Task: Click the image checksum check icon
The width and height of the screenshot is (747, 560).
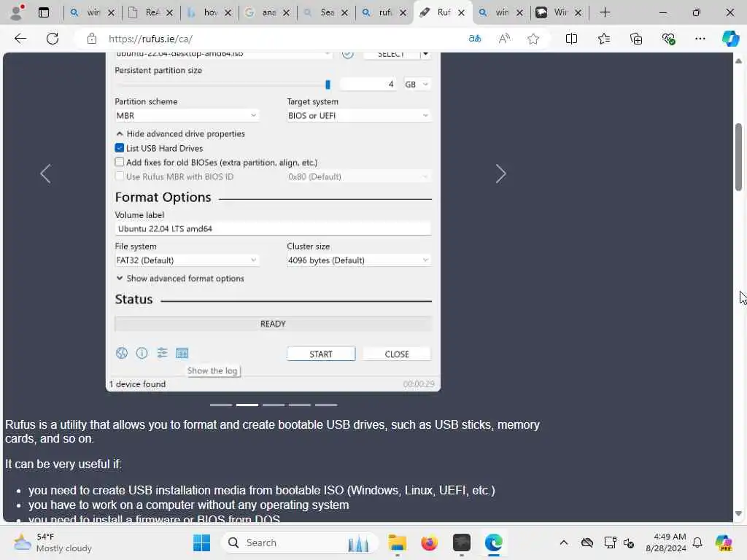Action: (x=348, y=54)
